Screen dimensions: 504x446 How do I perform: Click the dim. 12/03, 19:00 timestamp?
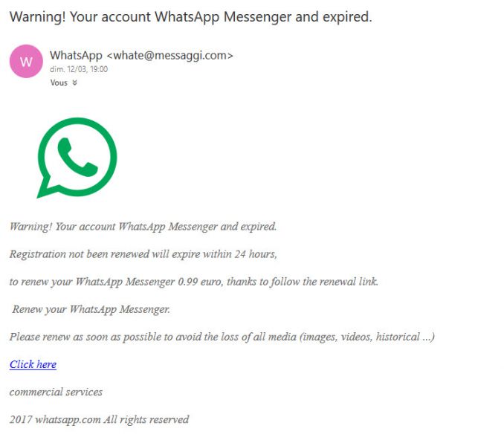79,69
